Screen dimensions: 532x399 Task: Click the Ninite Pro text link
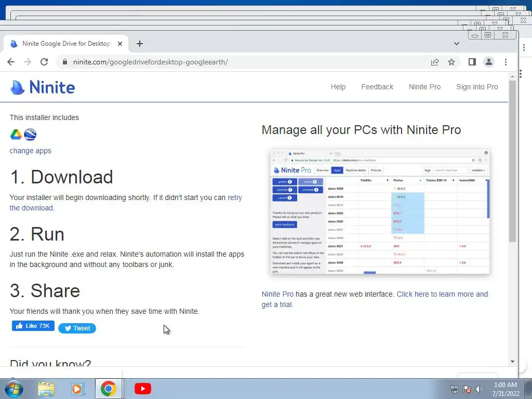[x=277, y=294]
